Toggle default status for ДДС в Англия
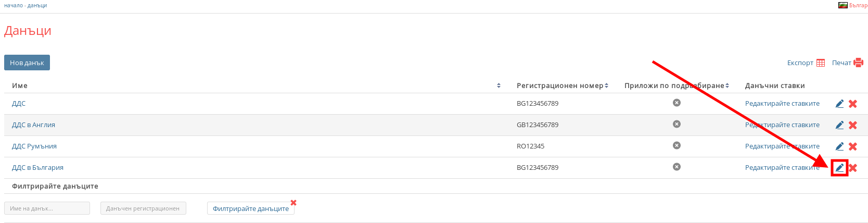868x223 pixels. (x=676, y=124)
